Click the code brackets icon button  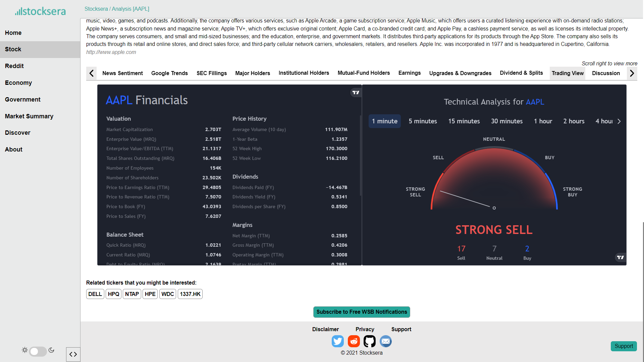click(73, 354)
